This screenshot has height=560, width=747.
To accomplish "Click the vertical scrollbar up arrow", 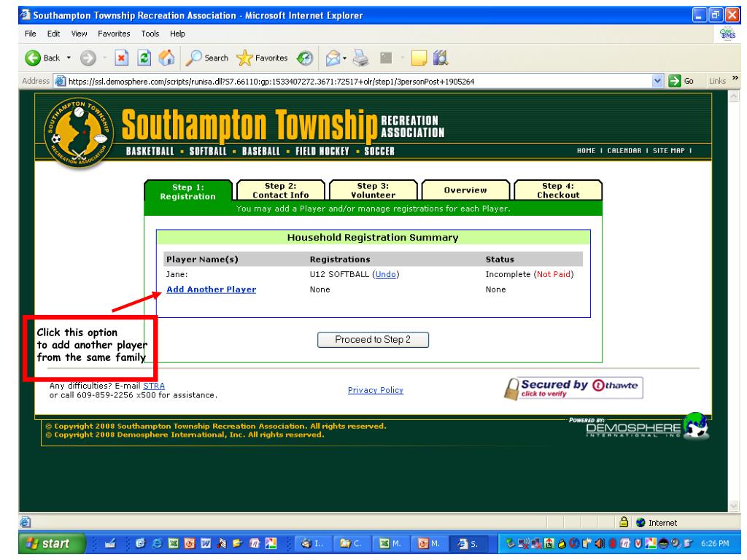I will tap(734, 97).
